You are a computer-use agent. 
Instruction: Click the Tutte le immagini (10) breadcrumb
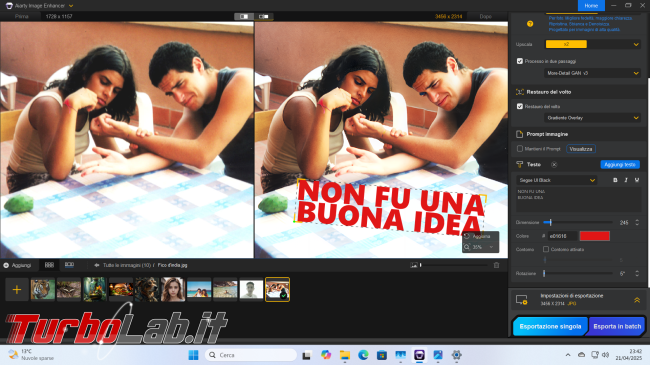[x=127, y=265]
